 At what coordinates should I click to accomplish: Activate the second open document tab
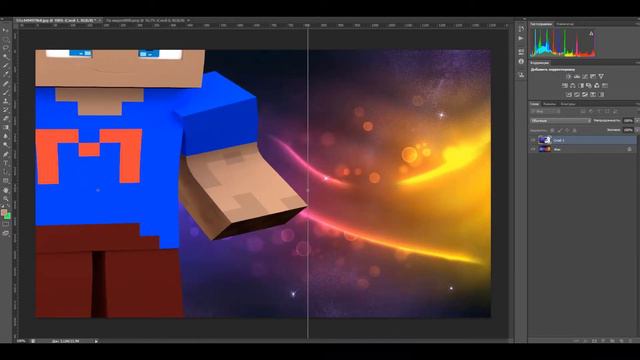point(147,20)
